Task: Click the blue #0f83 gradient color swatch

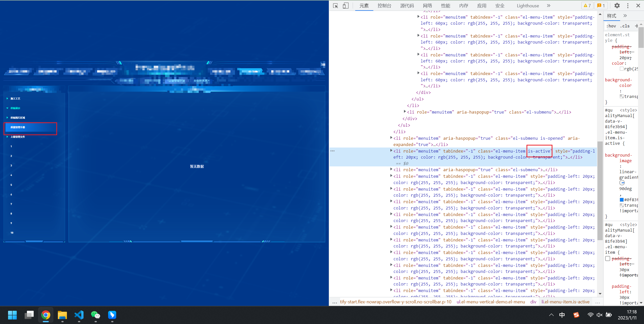Action: [622, 200]
